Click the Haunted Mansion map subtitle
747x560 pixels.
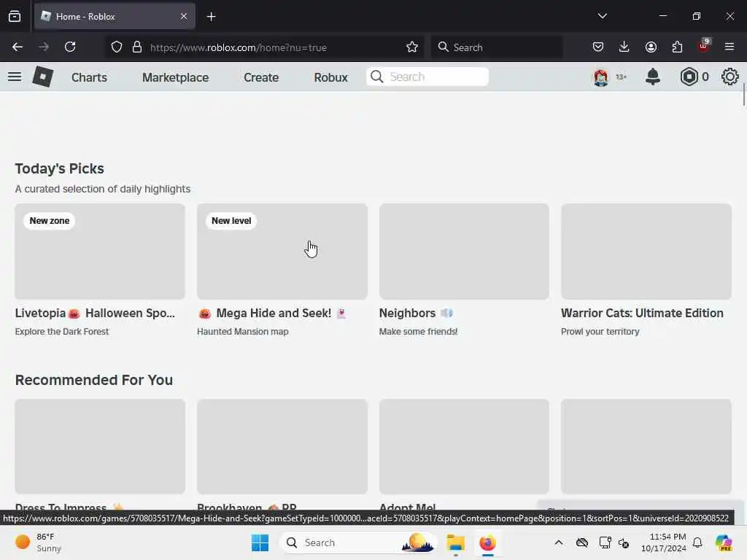point(242,332)
